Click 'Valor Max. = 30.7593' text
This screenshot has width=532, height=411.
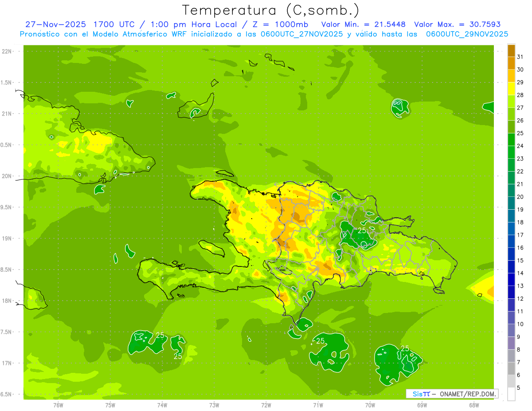coord(458,24)
